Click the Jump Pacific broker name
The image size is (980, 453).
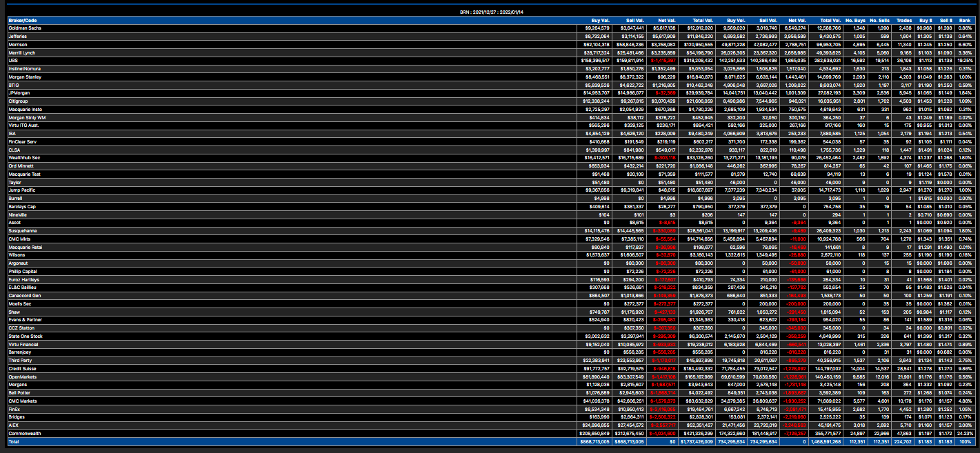21,190
